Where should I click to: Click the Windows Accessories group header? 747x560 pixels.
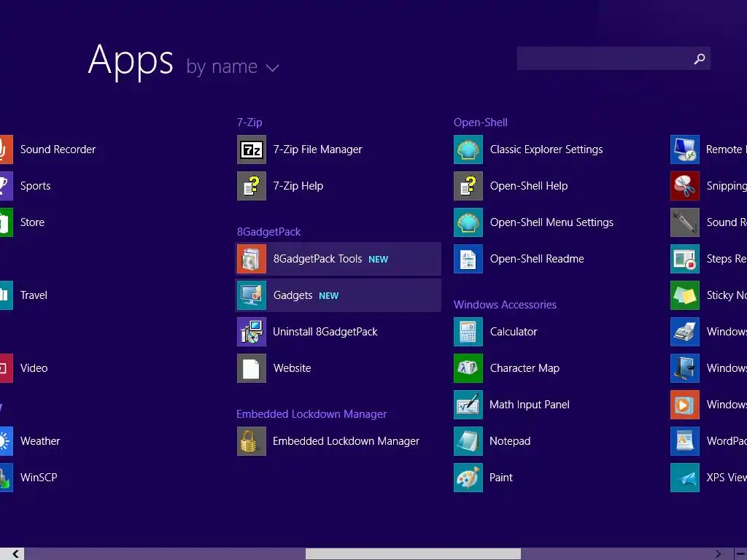505,305
